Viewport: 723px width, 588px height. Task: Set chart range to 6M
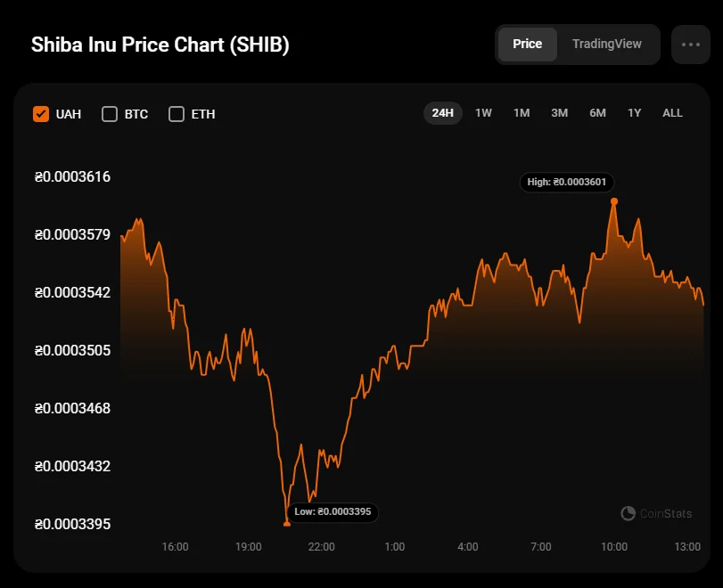tap(597, 113)
